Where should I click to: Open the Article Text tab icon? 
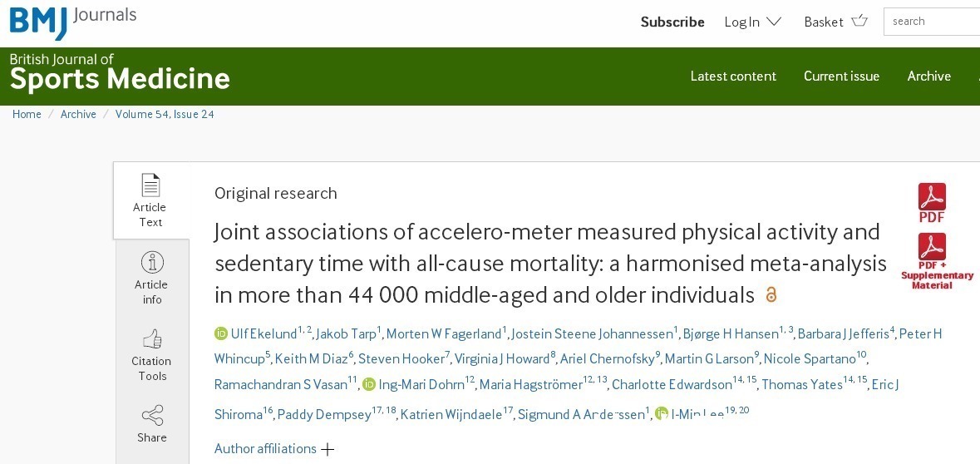[x=150, y=185]
